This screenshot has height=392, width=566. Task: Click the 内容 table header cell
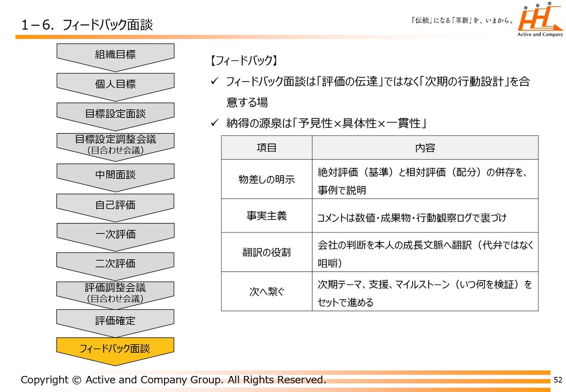424,148
